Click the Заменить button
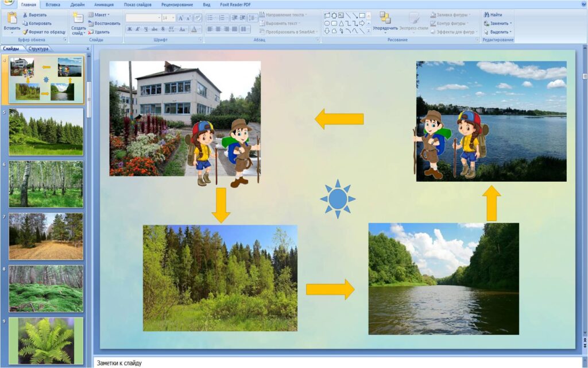 tap(500, 24)
